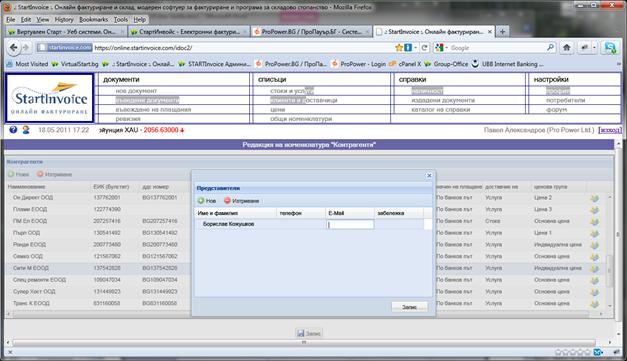Screen dimensions: 627x361
Task: Open the Firefox Home page icon
Action: point(567,48)
